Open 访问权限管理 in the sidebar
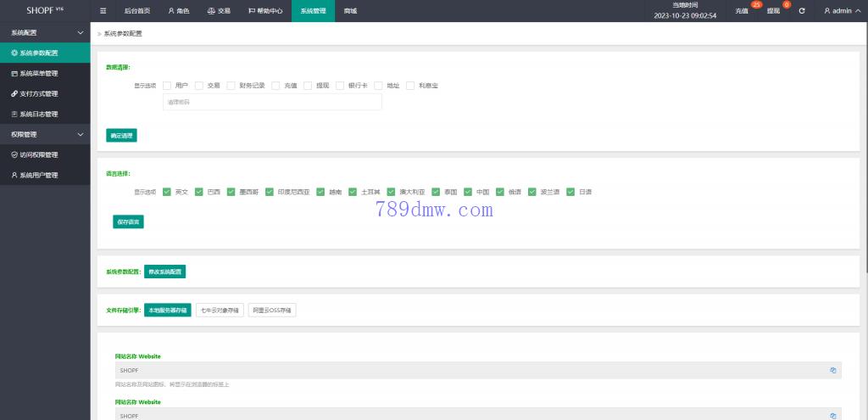Screen dimensions: 868x420 [x=38, y=154]
